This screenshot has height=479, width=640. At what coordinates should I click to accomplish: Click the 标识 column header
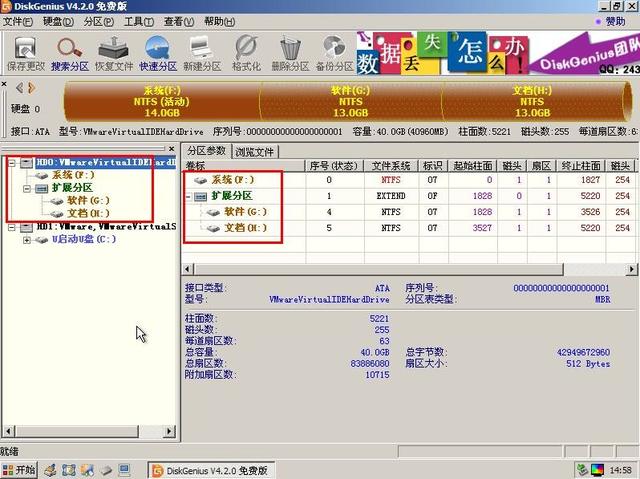pyautogui.click(x=433, y=166)
